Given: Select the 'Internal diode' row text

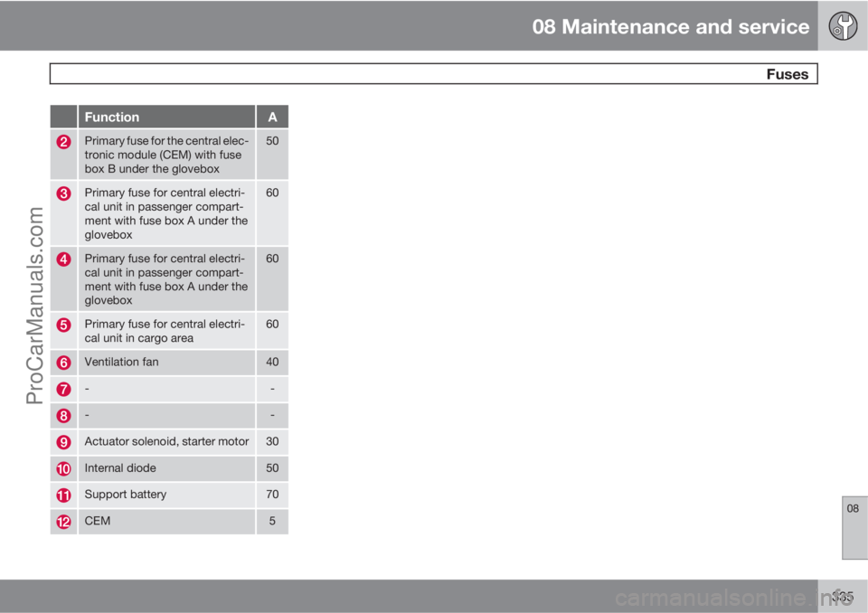Looking at the screenshot, I should tap(120, 468).
